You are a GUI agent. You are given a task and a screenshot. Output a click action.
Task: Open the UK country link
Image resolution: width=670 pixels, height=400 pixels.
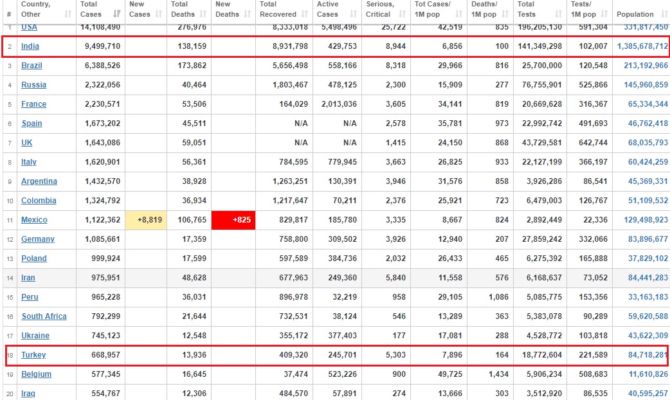point(26,143)
